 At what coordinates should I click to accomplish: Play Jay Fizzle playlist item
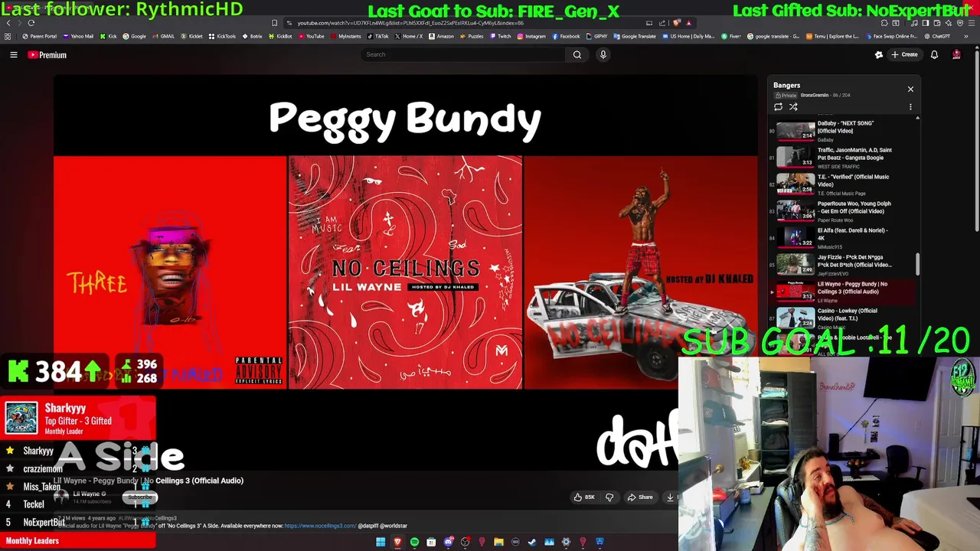coord(842,264)
